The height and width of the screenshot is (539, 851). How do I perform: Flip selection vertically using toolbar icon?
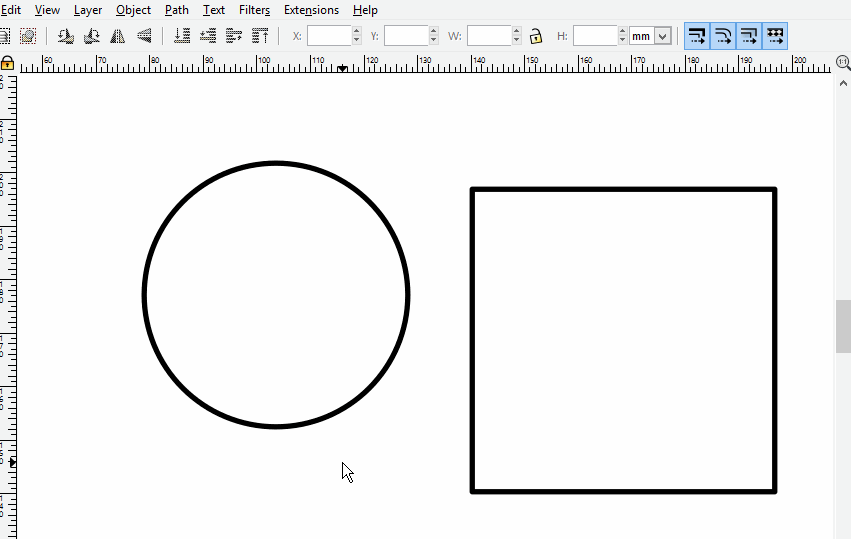click(x=144, y=36)
